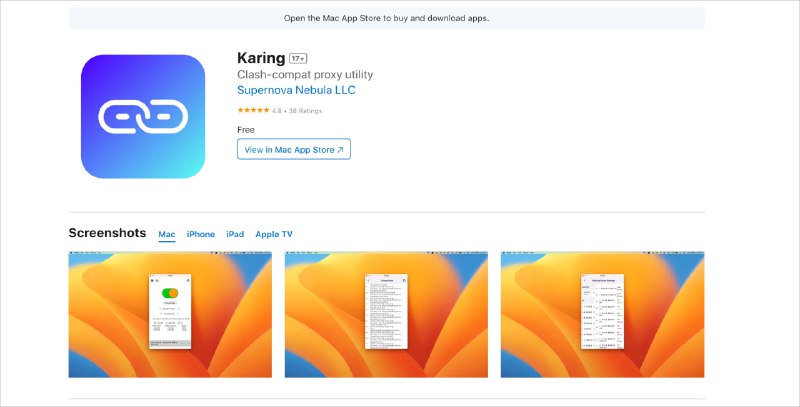Click the Clash-compat proxy utility subtitle
800x407 pixels.
tap(305, 75)
